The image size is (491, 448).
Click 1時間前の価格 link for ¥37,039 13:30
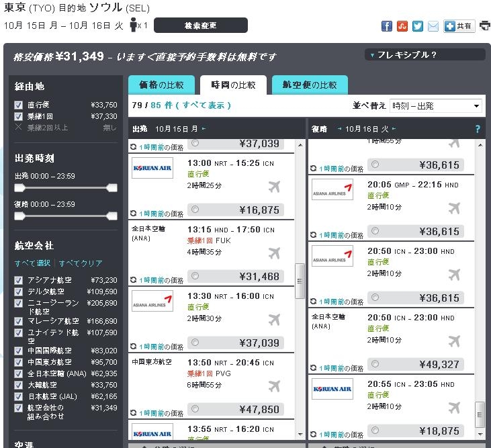[x=161, y=347]
